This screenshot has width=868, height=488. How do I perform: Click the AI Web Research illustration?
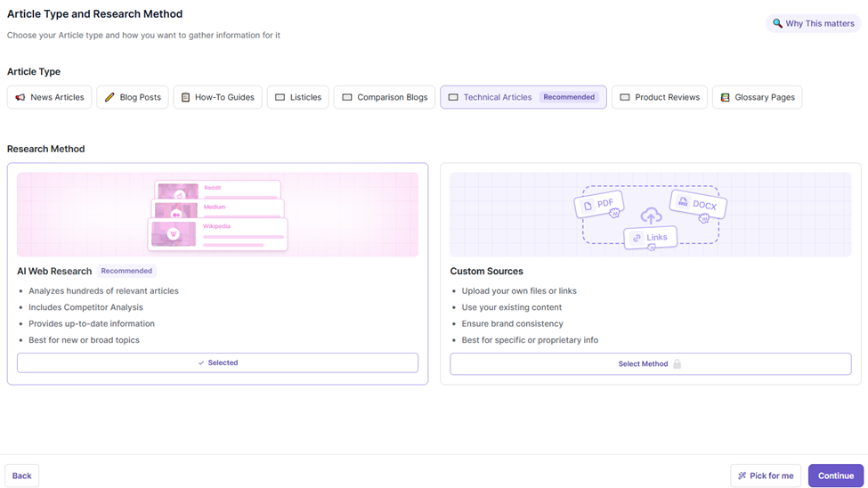coord(217,215)
